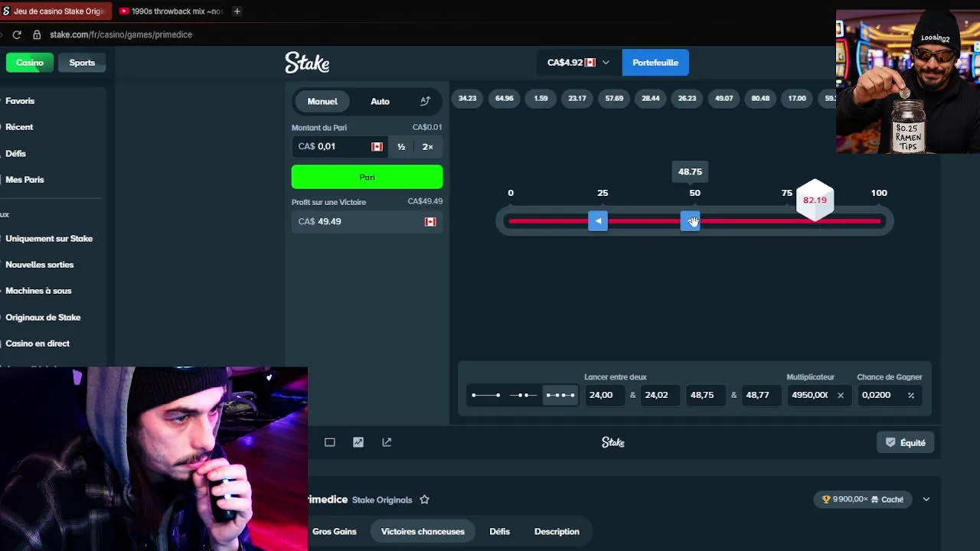
Task: Click the Stake logo in the header
Action: 307,63
